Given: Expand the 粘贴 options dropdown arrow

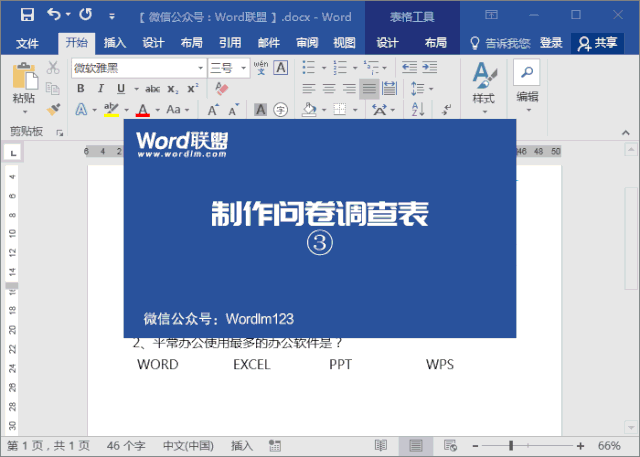Looking at the screenshot, I should coord(24,111).
